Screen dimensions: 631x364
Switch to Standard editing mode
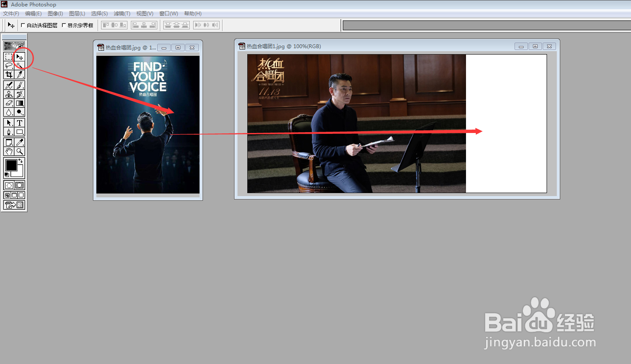tap(9, 185)
